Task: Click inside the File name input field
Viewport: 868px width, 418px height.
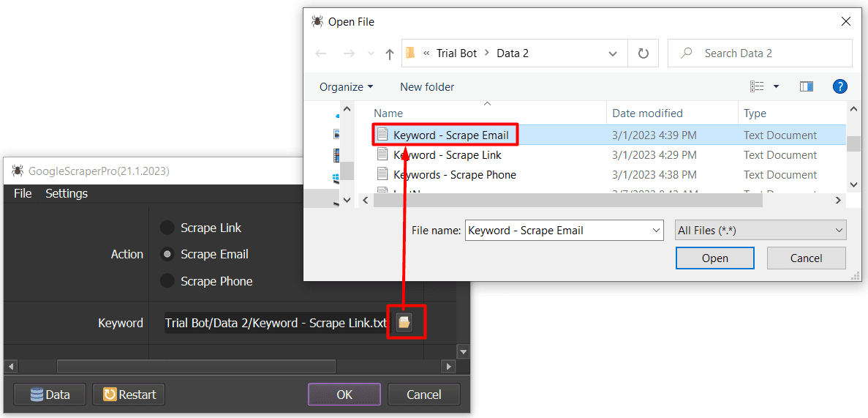Action: (558, 230)
